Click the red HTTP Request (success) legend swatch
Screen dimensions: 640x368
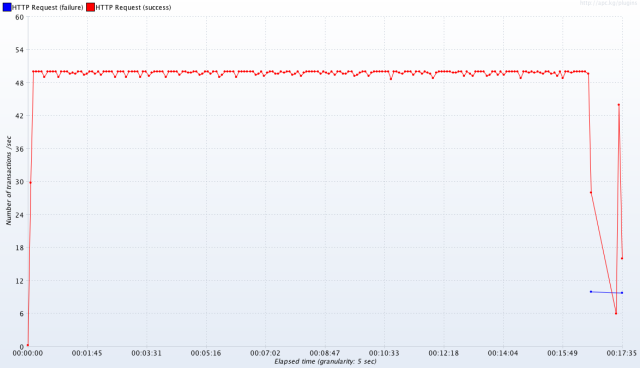(x=91, y=7)
